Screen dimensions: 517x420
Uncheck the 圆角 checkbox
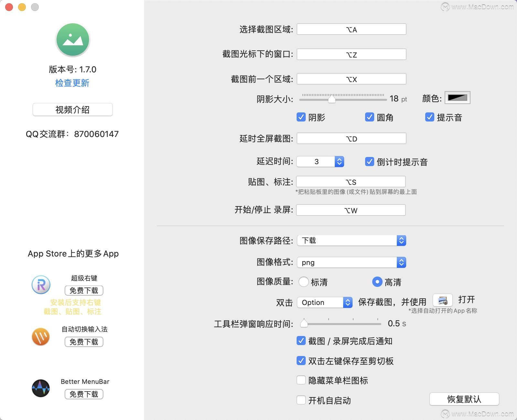[370, 117]
